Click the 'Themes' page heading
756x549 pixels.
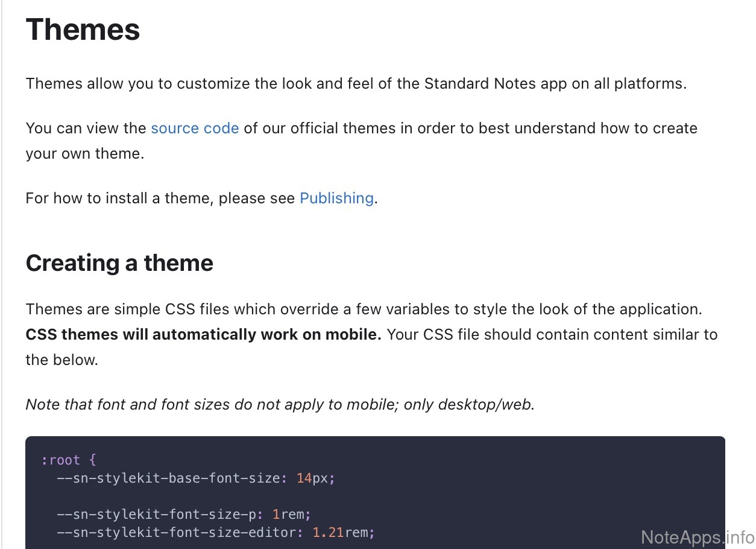pyautogui.click(x=83, y=30)
